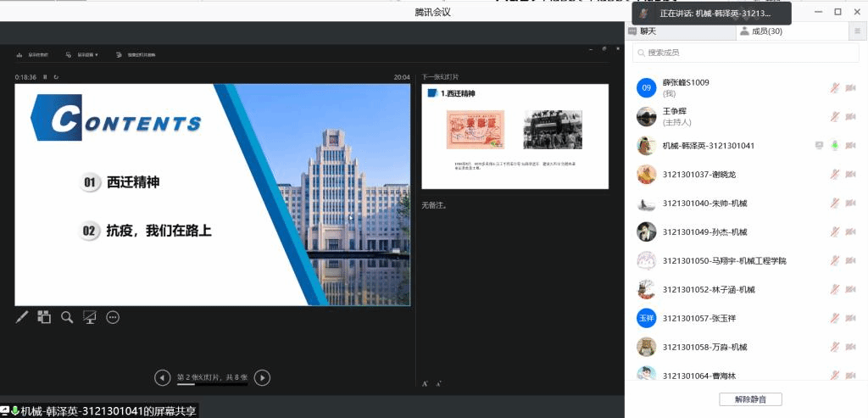Click the magnifier zoom-into-slide icon
This screenshot has height=418, width=868.
(x=67, y=317)
